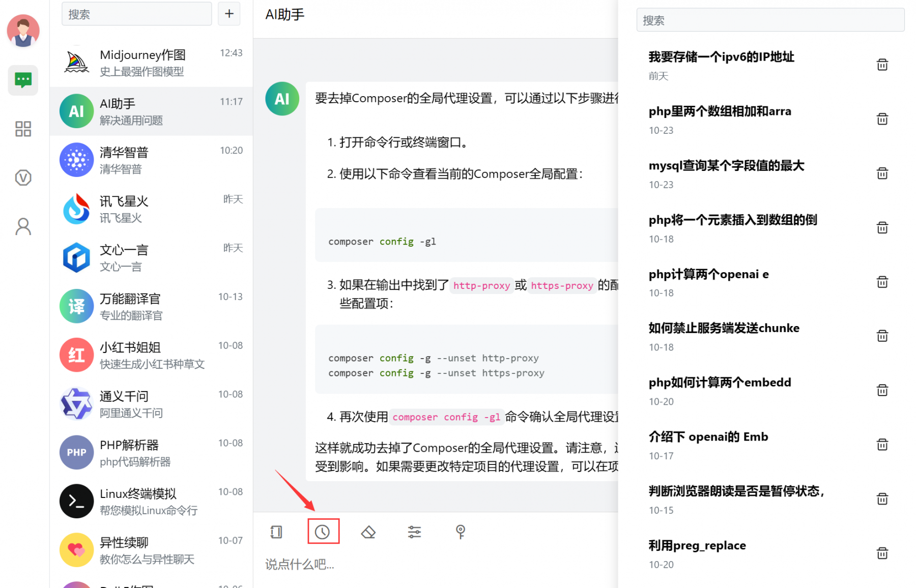Open the 万能翻译官 chat
Screen dimensions: 916x588
(151, 307)
